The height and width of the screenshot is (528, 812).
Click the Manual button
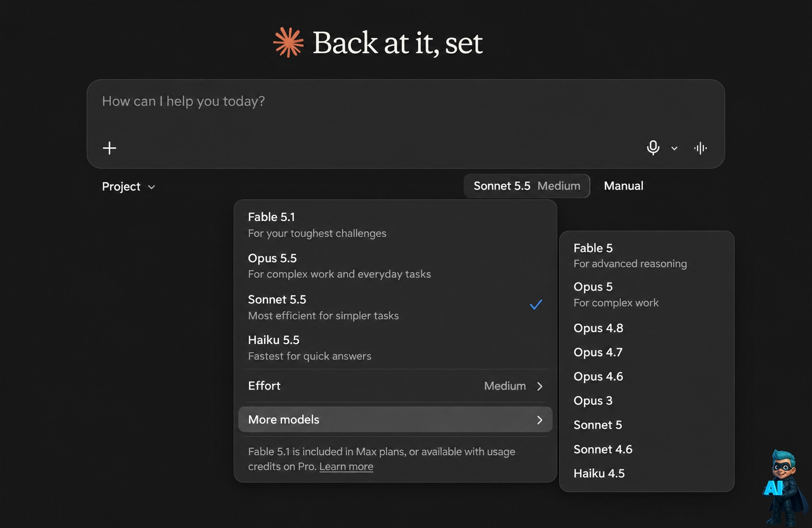click(623, 186)
